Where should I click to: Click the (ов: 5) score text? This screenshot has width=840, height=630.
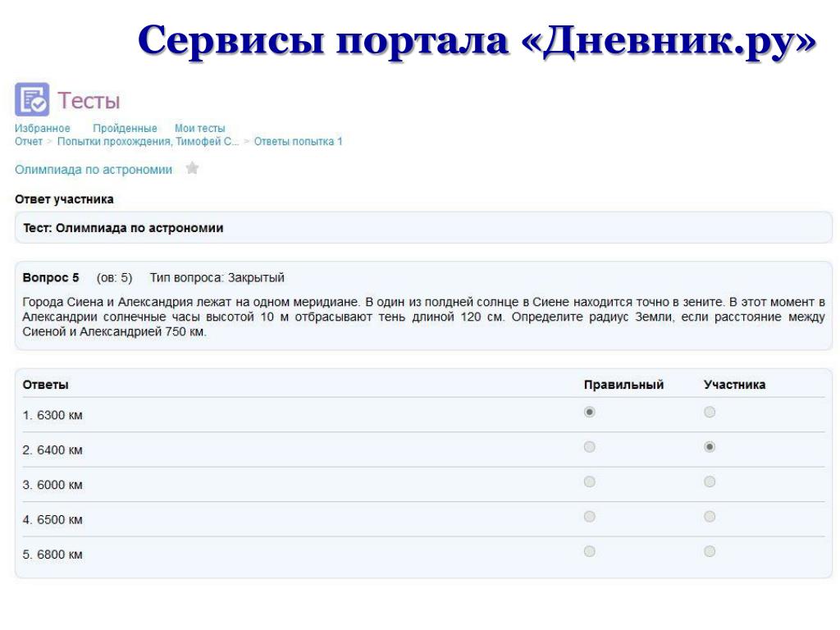pyautogui.click(x=114, y=277)
